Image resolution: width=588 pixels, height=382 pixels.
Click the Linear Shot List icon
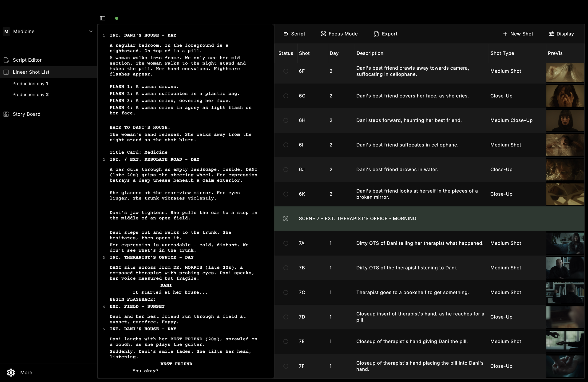(x=6, y=72)
